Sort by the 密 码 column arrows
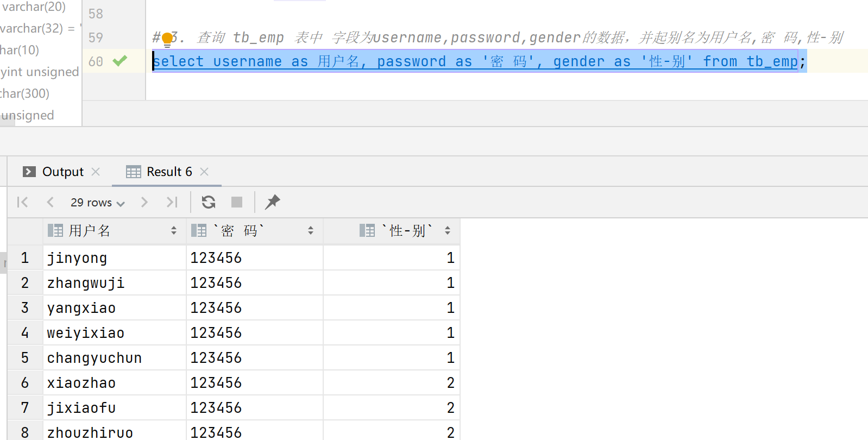This screenshot has width=868, height=440. (x=311, y=231)
